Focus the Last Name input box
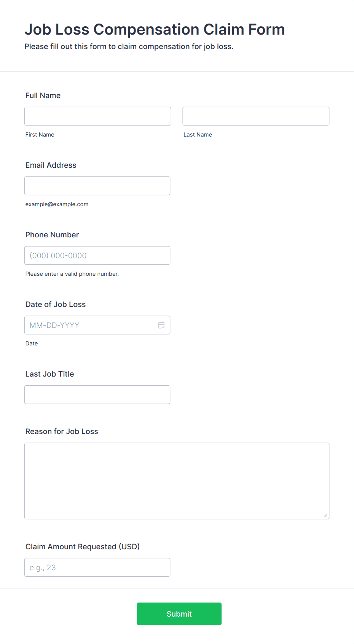This screenshot has width=354, height=644. click(256, 116)
